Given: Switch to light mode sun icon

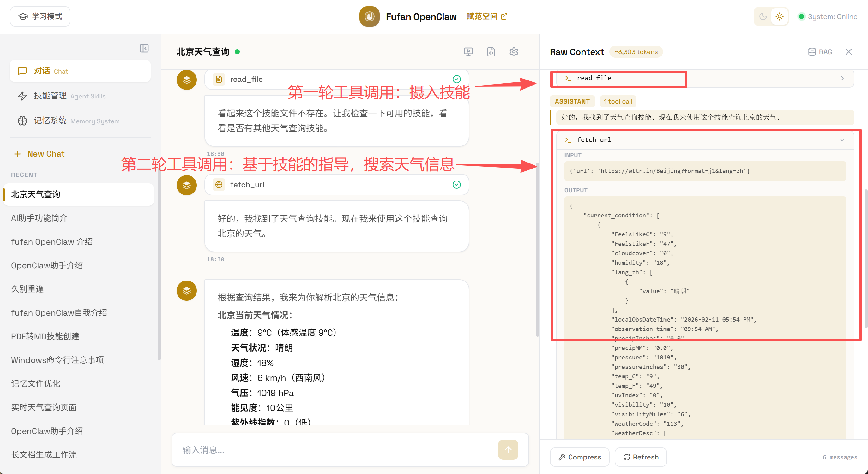Looking at the screenshot, I should click(x=779, y=16).
